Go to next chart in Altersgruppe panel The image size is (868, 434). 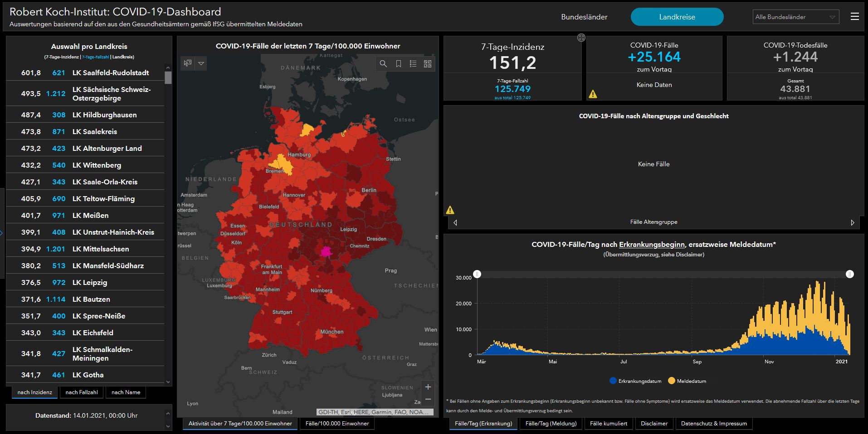pos(852,222)
